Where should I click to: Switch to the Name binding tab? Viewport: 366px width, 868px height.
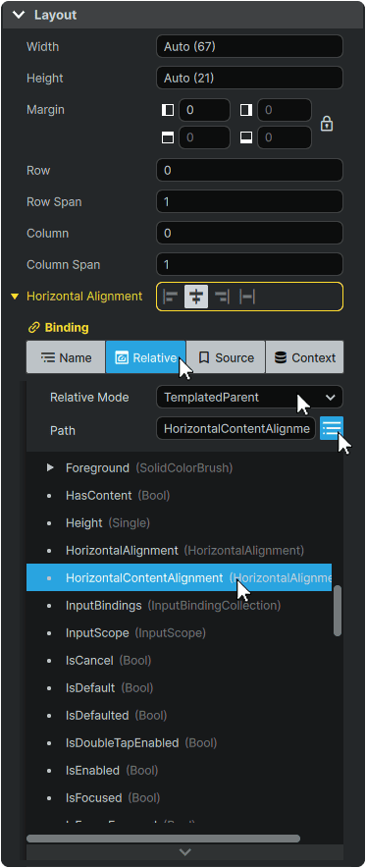point(66,357)
